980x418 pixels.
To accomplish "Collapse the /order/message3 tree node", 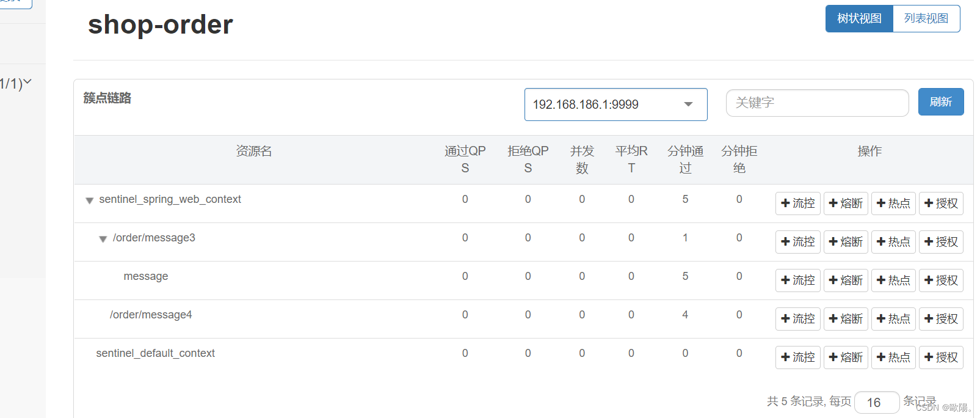I will coord(103,239).
